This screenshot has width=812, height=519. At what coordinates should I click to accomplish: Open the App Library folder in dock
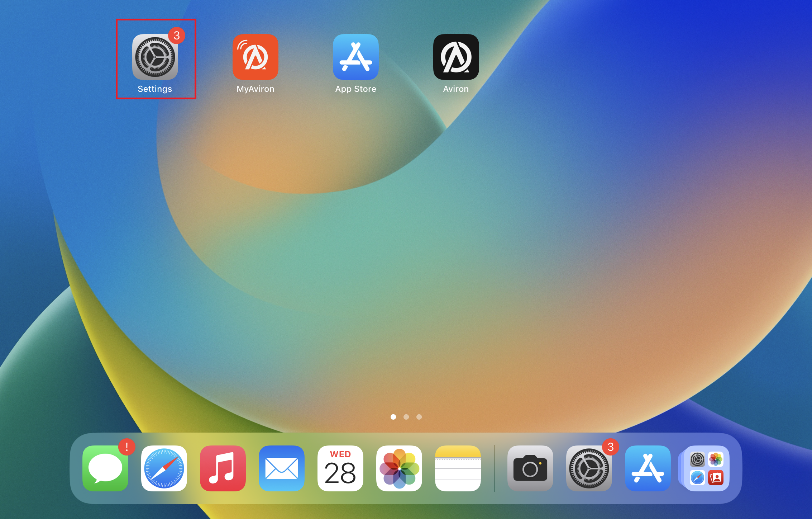[707, 468]
